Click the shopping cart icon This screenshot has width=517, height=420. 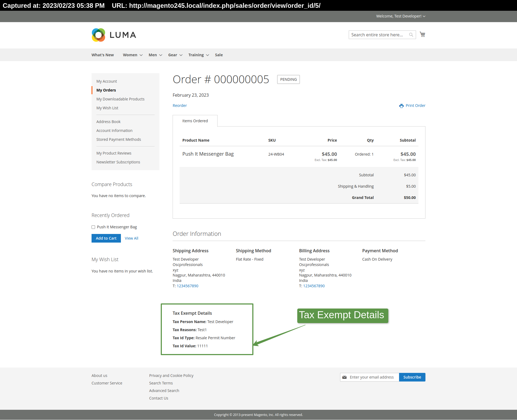pyautogui.click(x=422, y=34)
